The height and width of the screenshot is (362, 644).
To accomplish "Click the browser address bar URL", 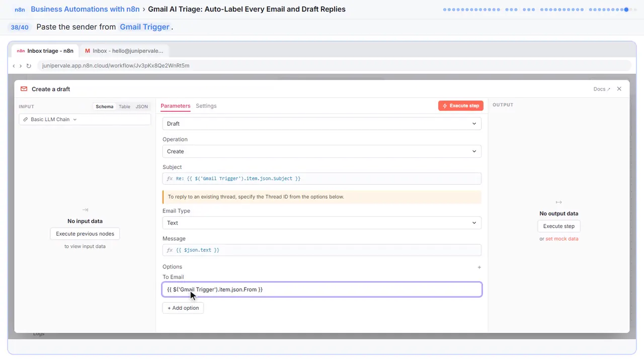I will [116, 66].
